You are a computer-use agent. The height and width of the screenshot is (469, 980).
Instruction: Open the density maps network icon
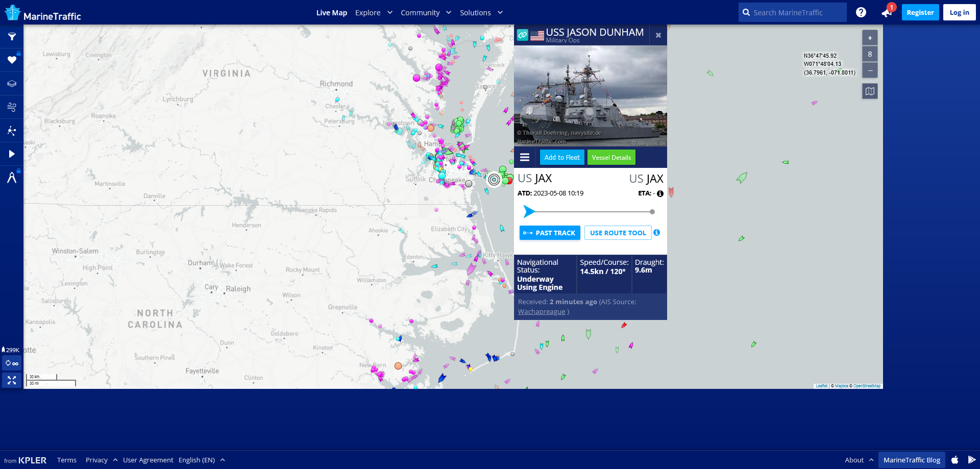[12, 131]
